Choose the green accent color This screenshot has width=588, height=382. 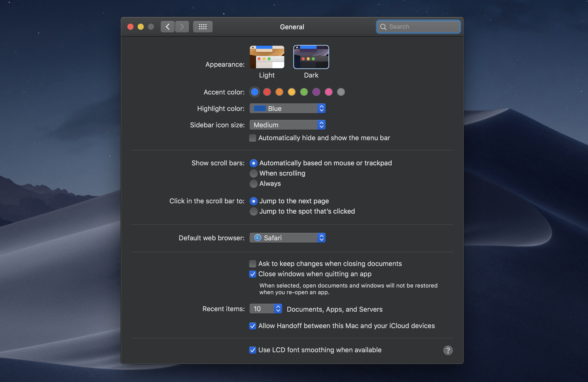click(304, 92)
